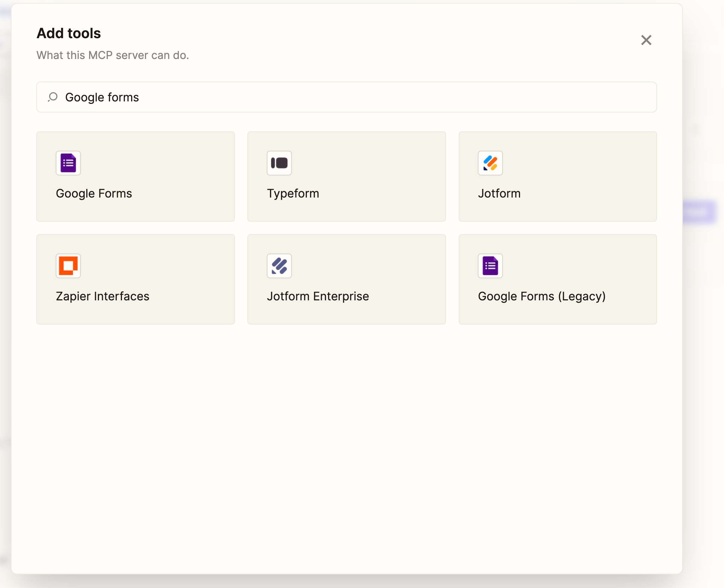Click the search magnifier icon
The image size is (724, 588).
coord(53,97)
